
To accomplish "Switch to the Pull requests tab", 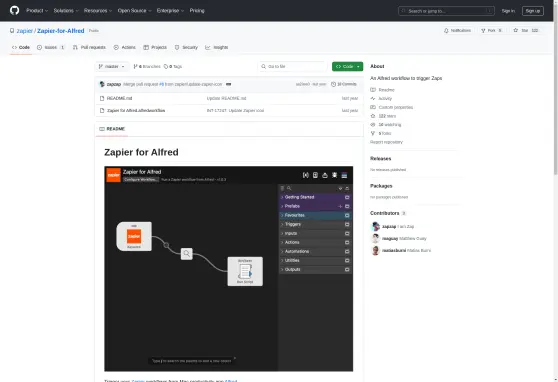I will 89,47.
